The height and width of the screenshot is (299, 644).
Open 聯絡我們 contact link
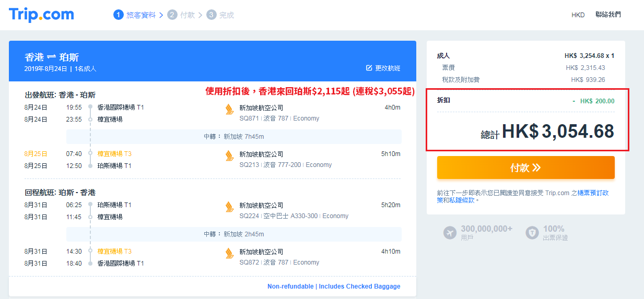click(x=608, y=15)
